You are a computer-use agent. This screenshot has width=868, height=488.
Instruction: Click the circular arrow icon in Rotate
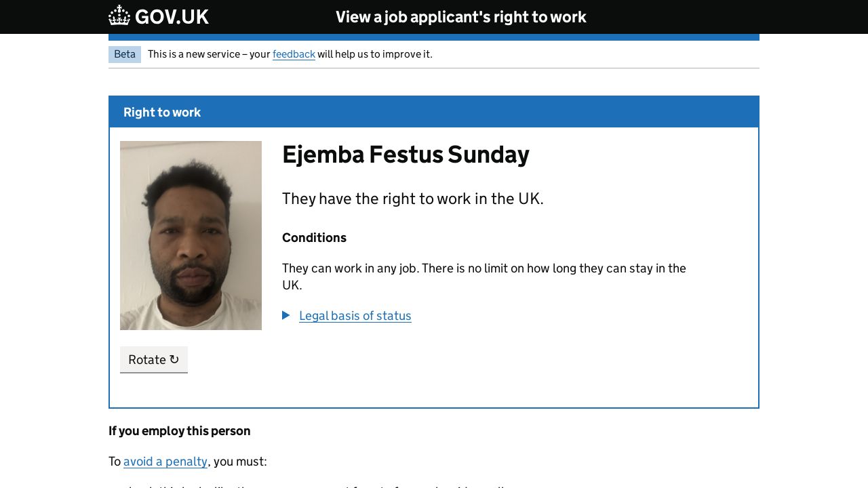pyautogui.click(x=174, y=359)
